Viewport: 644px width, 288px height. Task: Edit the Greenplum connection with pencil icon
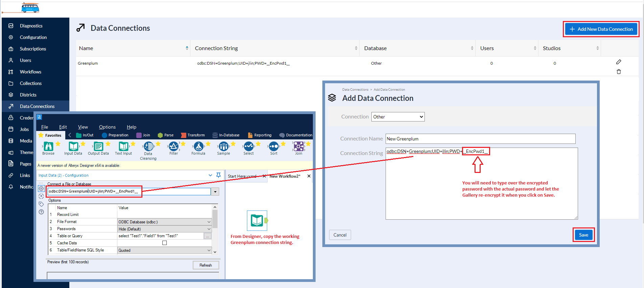(619, 62)
